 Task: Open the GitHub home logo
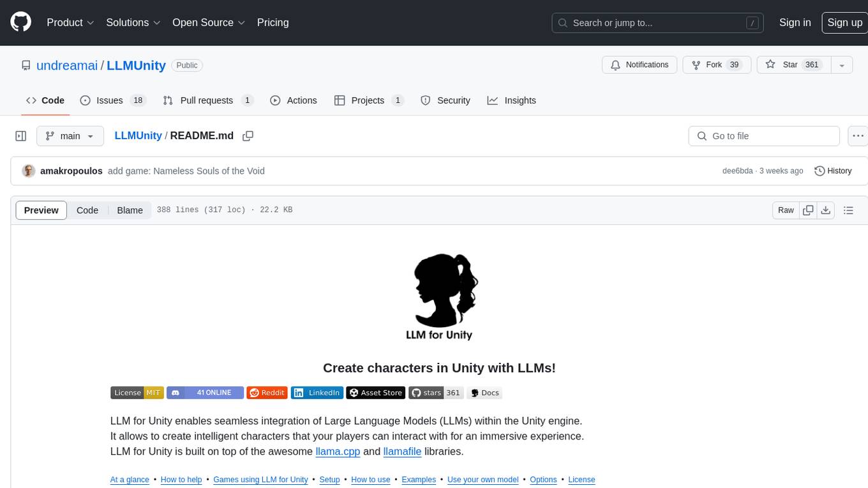pos(20,22)
